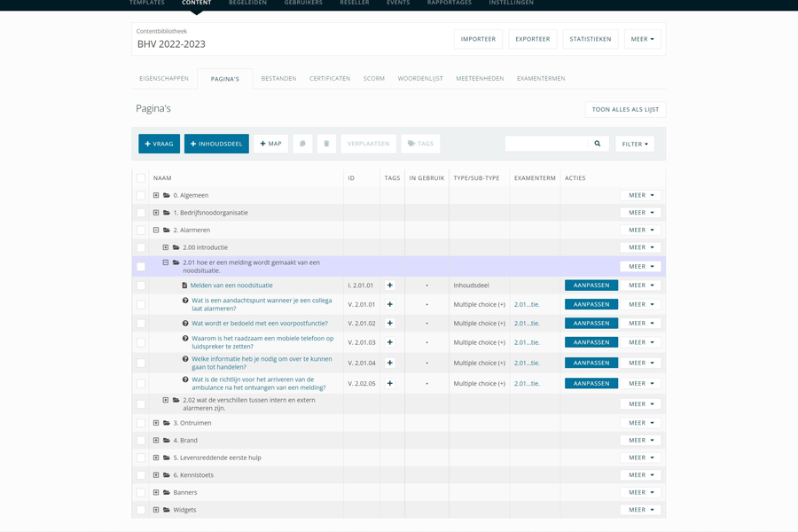Click folder icon of 1. Bedrijfsnoodorganisatie
Viewport: 798px width, 532px height.
[x=167, y=213]
